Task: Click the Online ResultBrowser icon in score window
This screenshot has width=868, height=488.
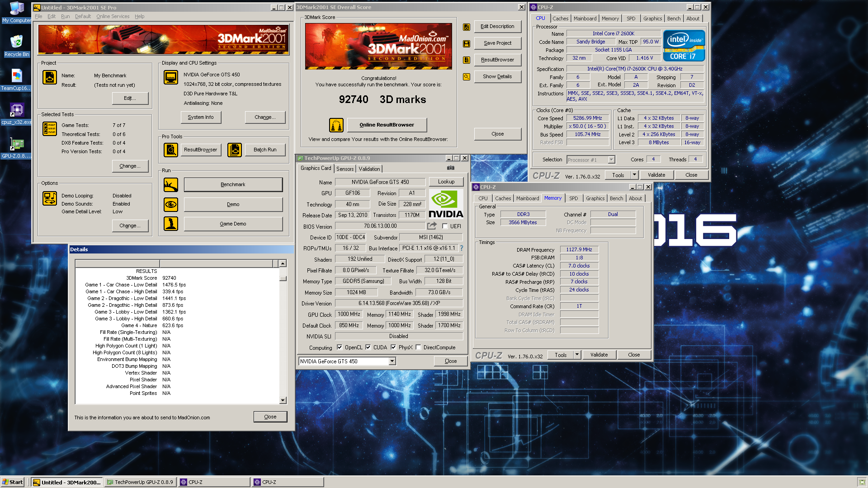Action: coord(336,125)
